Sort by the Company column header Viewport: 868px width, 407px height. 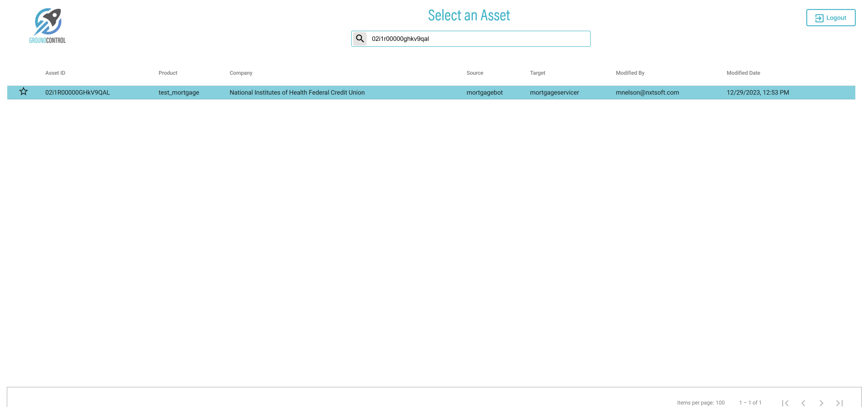[241, 73]
